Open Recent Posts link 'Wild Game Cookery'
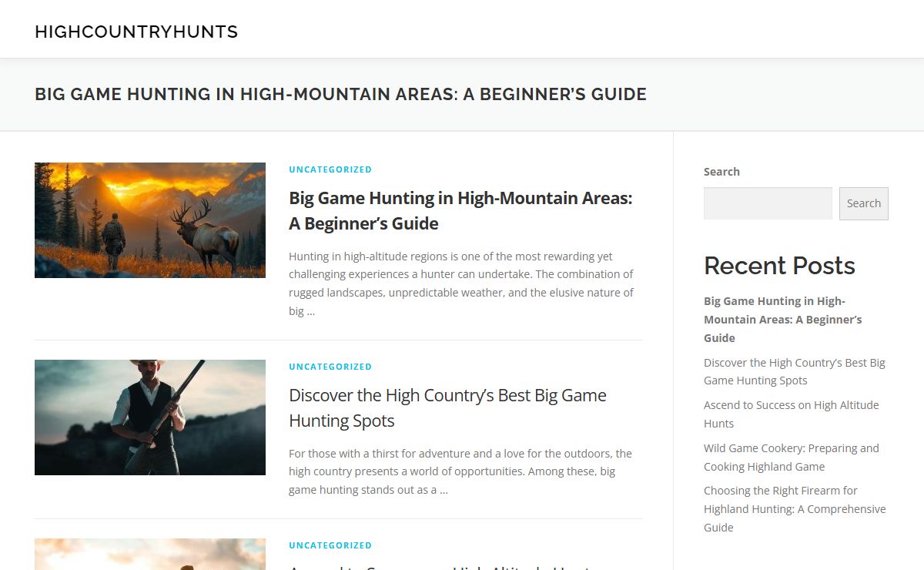 click(791, 458)
